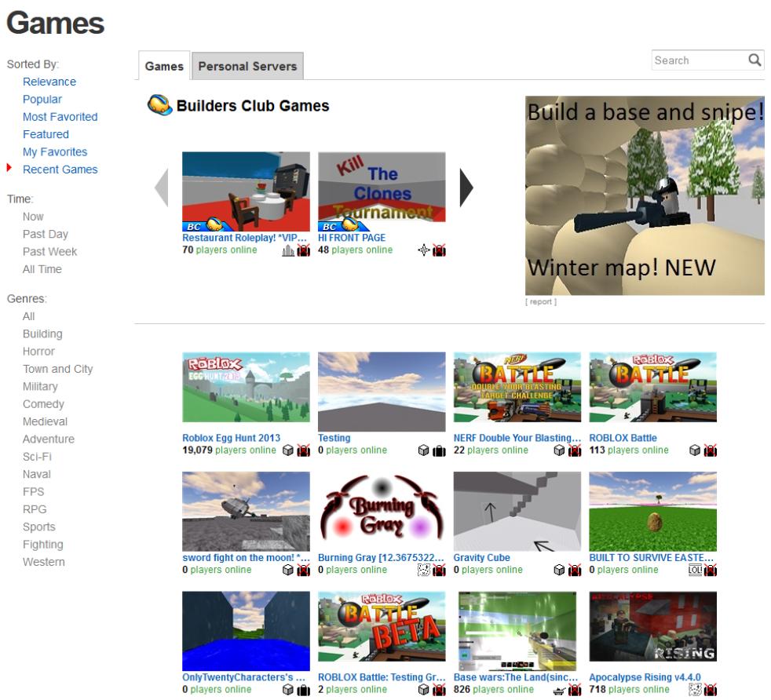Viewport: 771px width, 700px height.
Task: Click the search magnifier icon
Action: (755, 60)
